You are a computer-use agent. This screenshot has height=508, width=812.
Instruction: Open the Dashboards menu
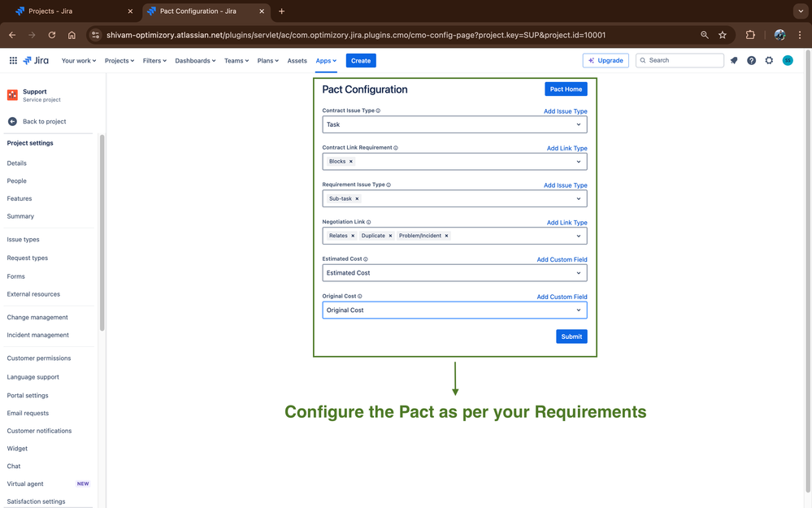195,60
